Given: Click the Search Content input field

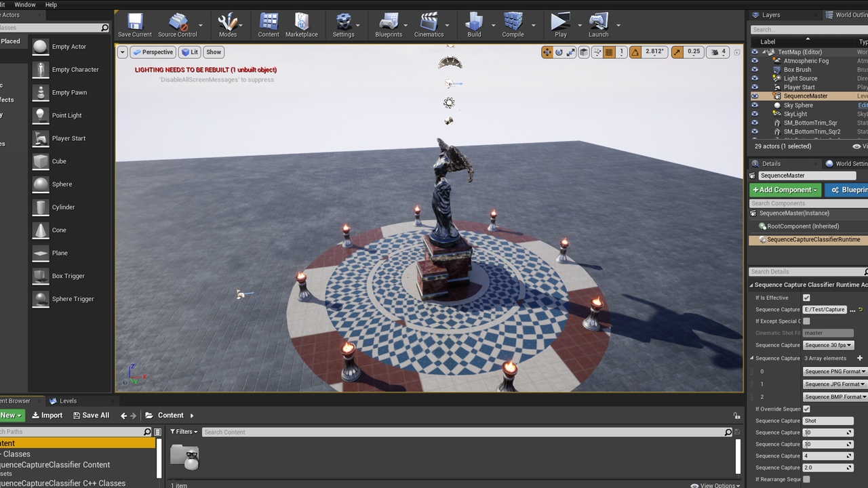Looking at the screenshot, I should (468, 432).
